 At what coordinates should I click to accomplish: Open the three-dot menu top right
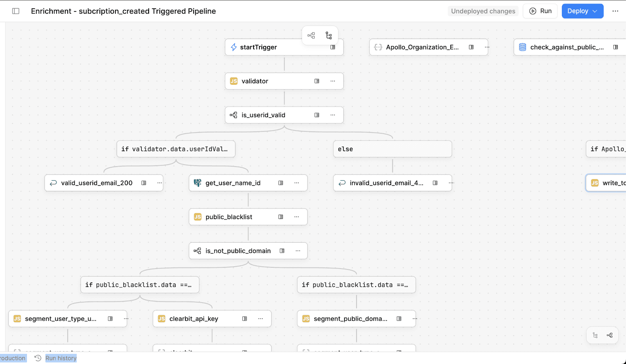[615, 11]
